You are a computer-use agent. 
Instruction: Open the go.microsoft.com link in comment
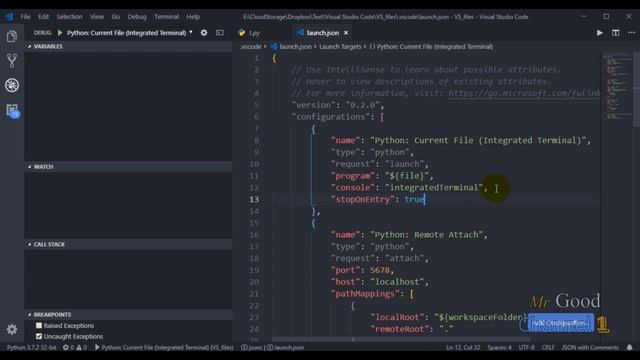(524, 93)
